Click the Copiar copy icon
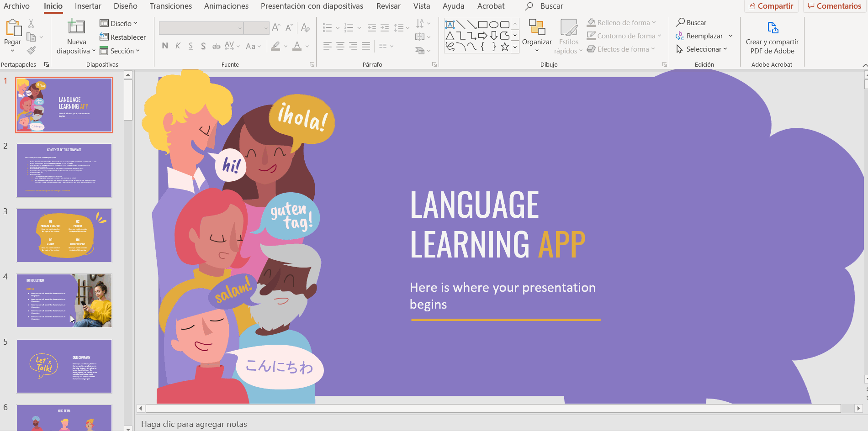The height and width of the screenshot is (431, 868). tap(31, 37)
